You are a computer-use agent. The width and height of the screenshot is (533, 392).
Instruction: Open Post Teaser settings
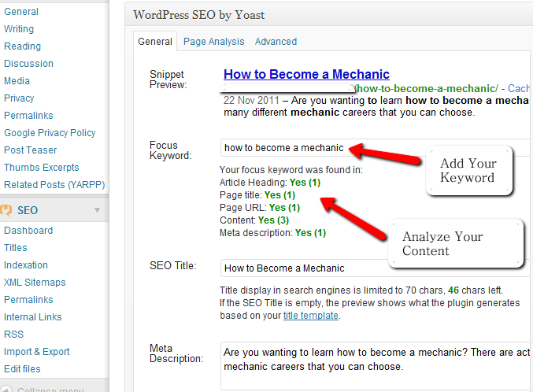30,150
